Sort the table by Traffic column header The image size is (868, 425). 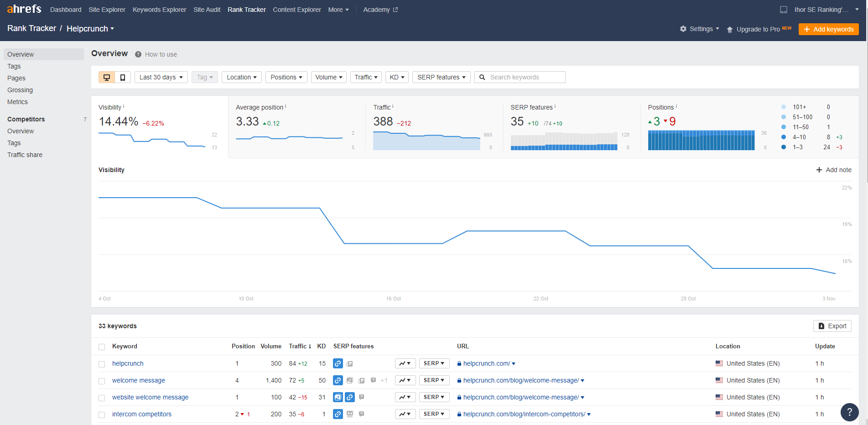[x=300, y=346]
